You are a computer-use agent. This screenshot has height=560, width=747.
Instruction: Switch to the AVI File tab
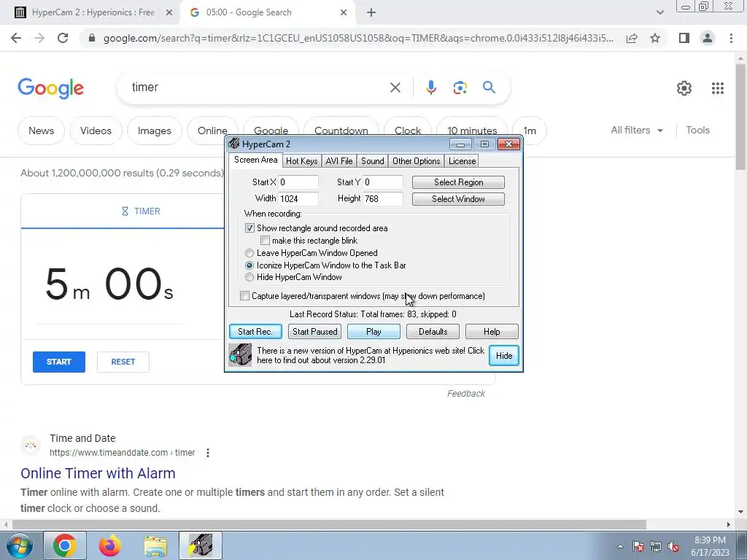pos(339,161)
